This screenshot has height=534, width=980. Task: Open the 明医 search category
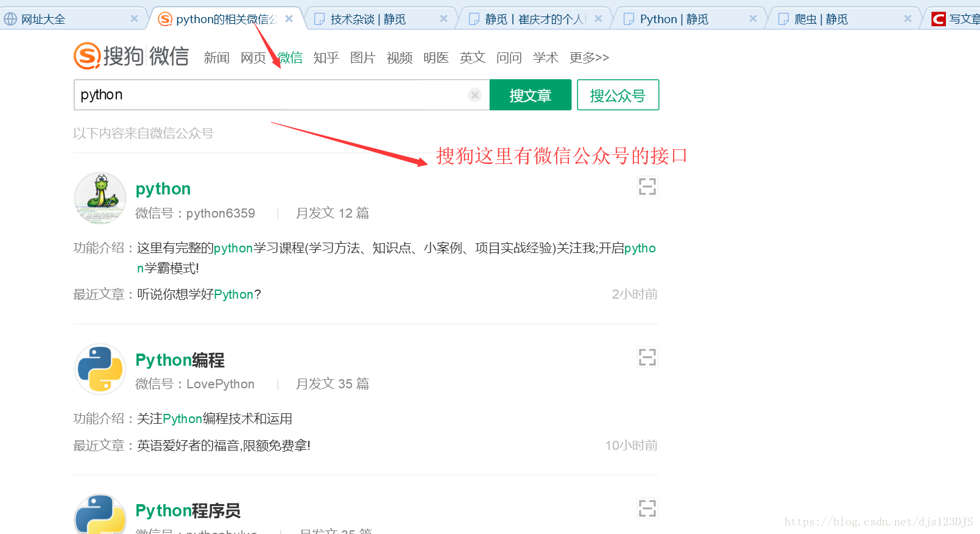click(x=436, y=58)
